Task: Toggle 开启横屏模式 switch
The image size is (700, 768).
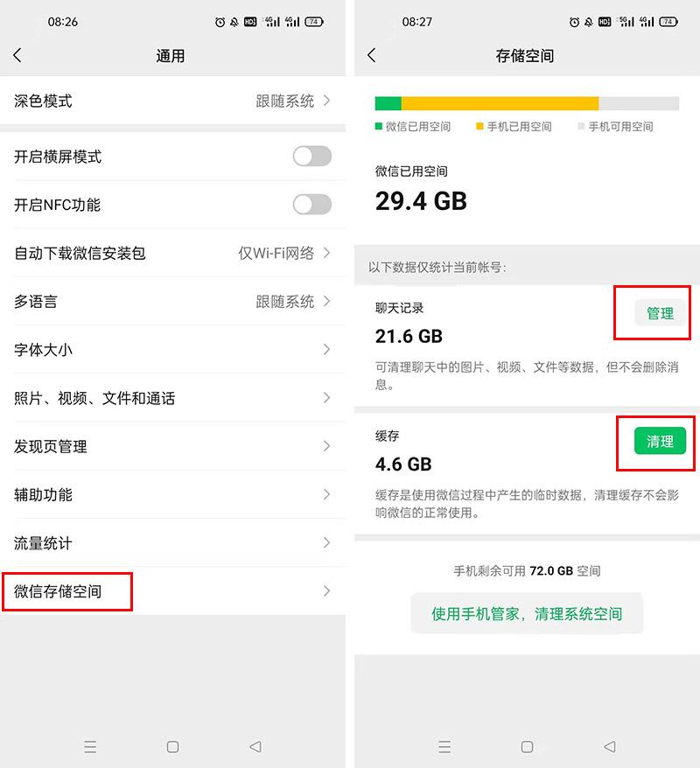Action: coord(311,157)
